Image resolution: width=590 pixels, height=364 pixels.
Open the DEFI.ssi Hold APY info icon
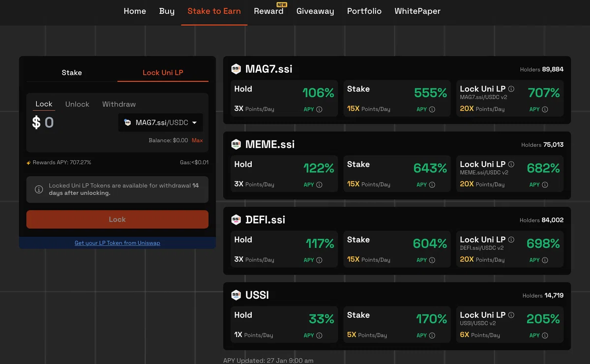point(319,260)
